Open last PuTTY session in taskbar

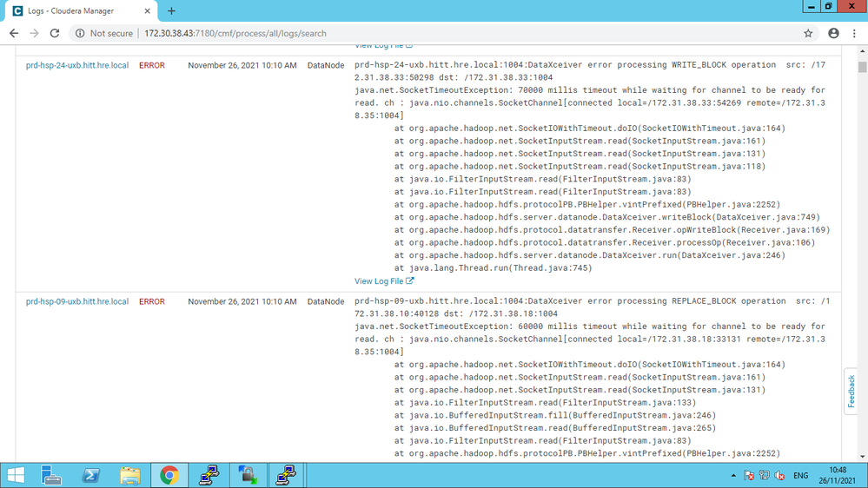tap(286, 475)
